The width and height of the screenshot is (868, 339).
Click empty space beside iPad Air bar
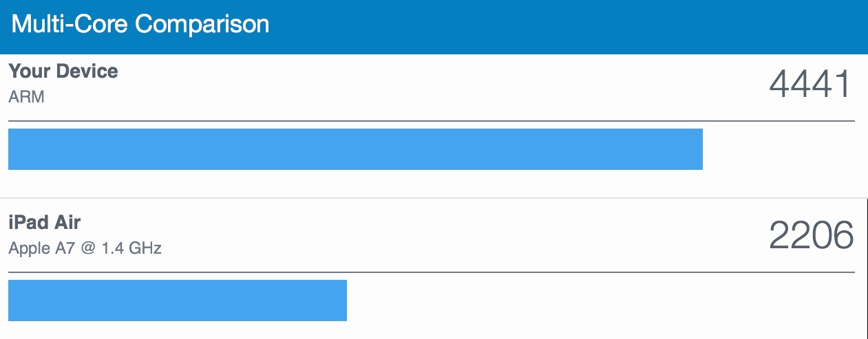pos(601,300)
